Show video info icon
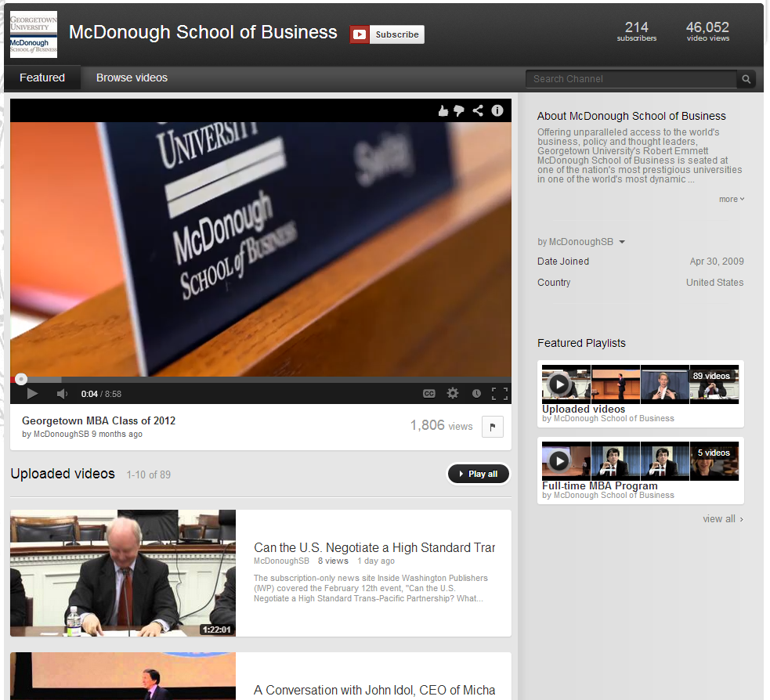The image size is (770, 700). pyautogui.click(x=497, y=110)
